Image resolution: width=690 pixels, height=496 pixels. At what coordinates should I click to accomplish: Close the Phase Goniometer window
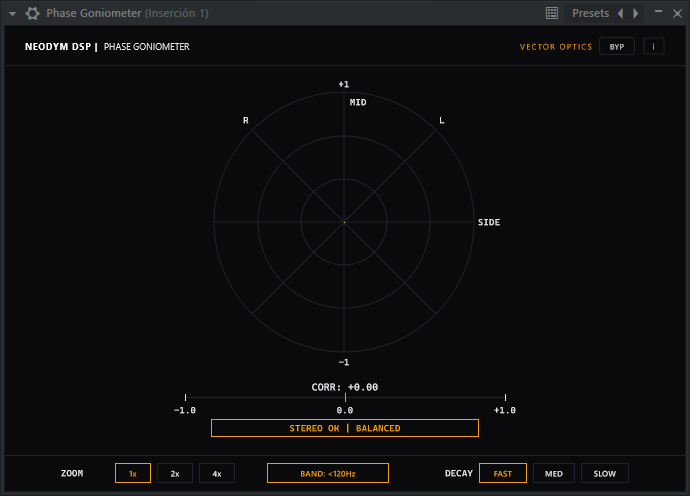point(677,13)
